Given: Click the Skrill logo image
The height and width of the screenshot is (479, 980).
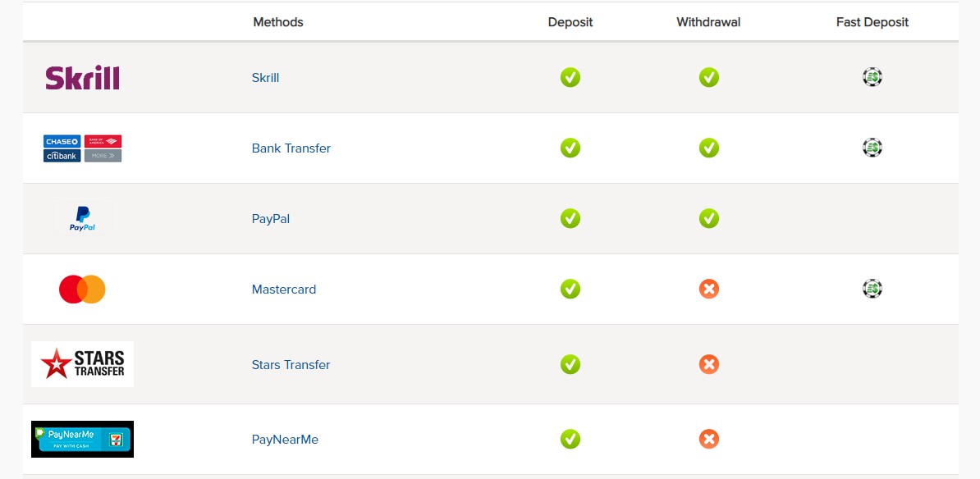Looking at the screenshot, I should [83, 78].
